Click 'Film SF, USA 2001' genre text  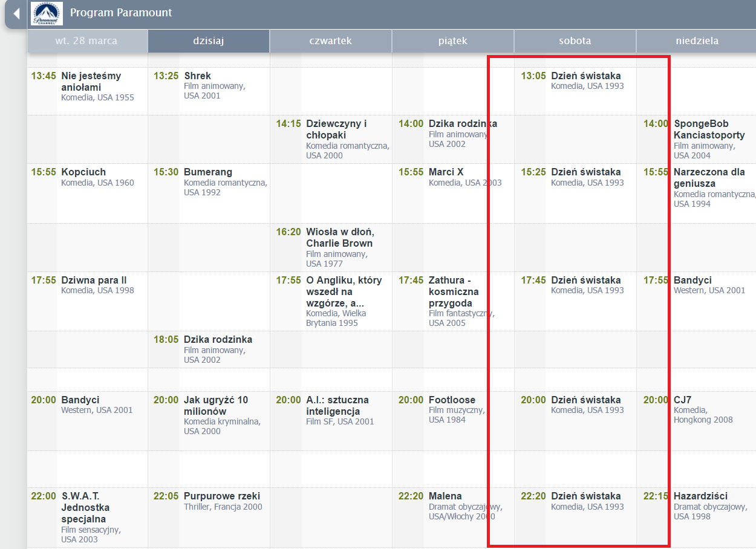point(340,421)
